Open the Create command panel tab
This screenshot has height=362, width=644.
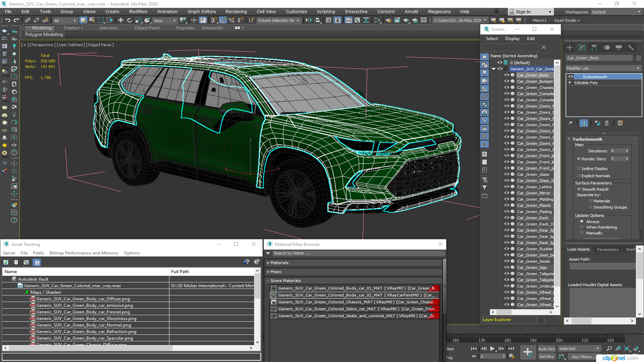tap(570, 48)
